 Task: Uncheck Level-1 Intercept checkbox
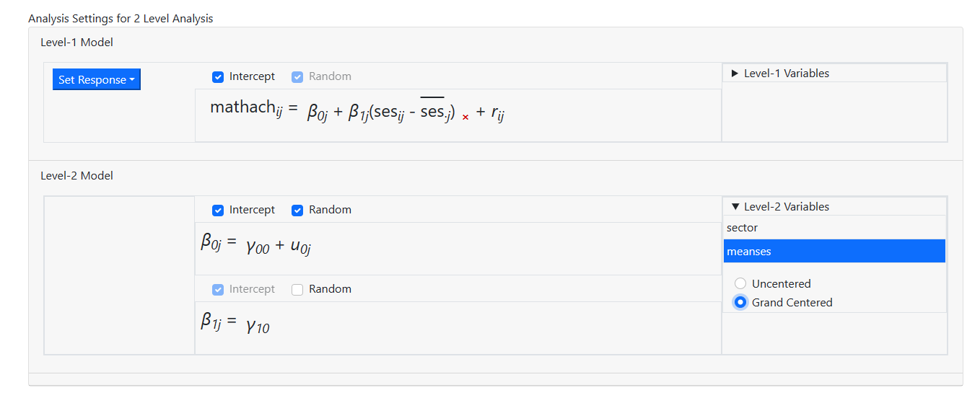point(218,76)
